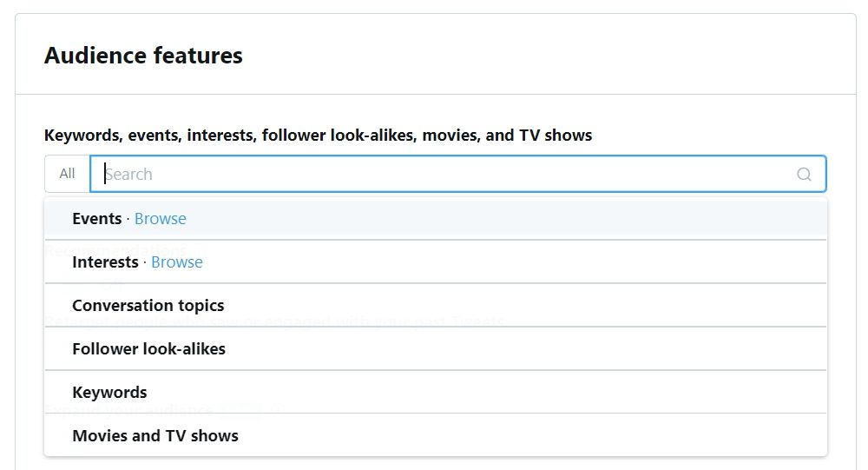Choose Follower look-alikes from the dropdown

coord(436,348)
